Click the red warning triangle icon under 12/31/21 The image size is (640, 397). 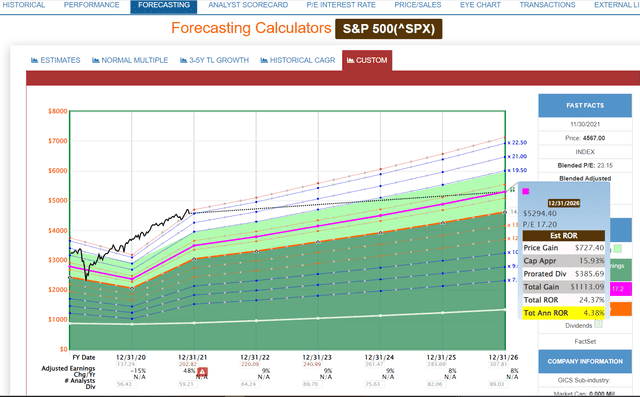pos(202,372)
